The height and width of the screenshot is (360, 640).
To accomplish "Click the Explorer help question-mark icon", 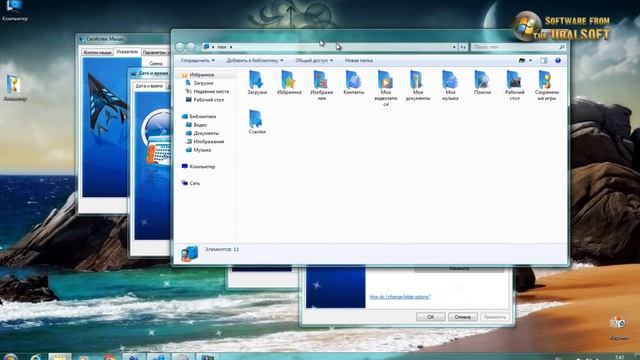I will point(558,60).
